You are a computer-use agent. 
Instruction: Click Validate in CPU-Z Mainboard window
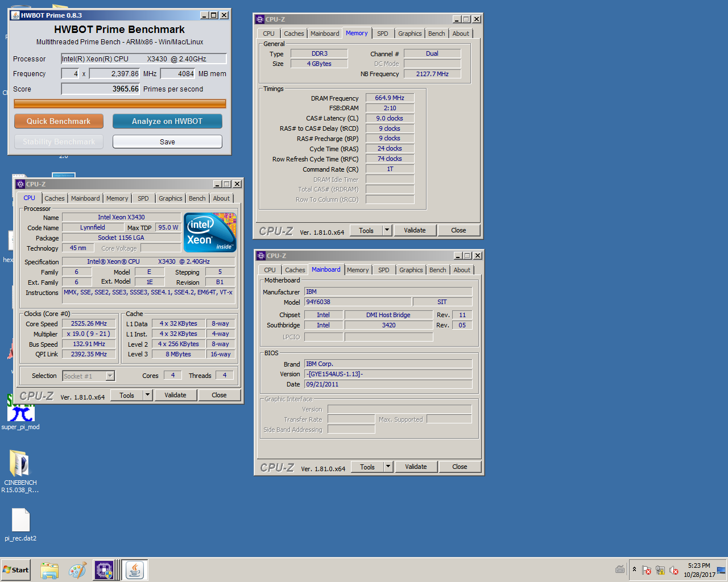pos(416,467)
